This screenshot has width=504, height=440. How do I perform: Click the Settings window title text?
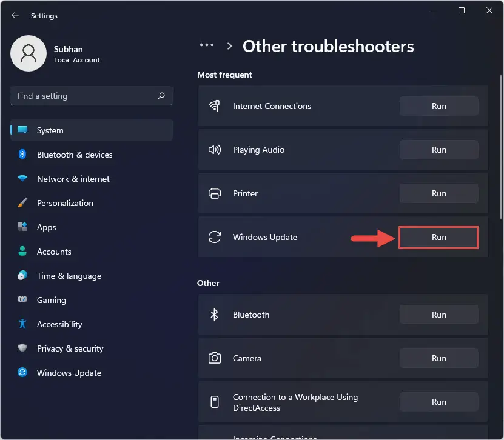point(44,16)
